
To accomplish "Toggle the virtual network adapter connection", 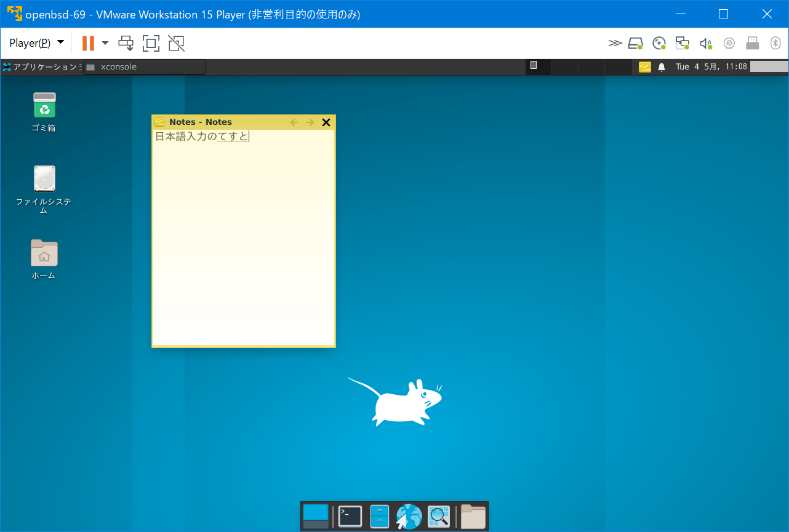I will [682, 42].
